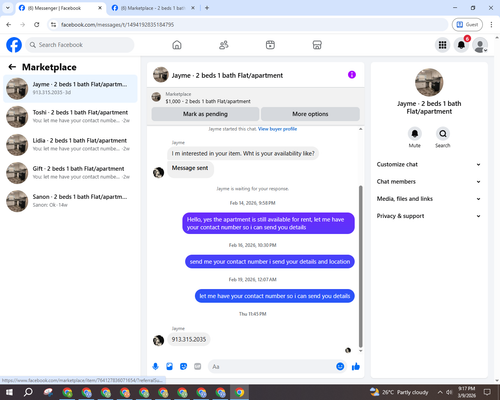Screen dimensions: 500x400
Task: Click the 'send me your contact number' message
Action: tap(270, 262)
